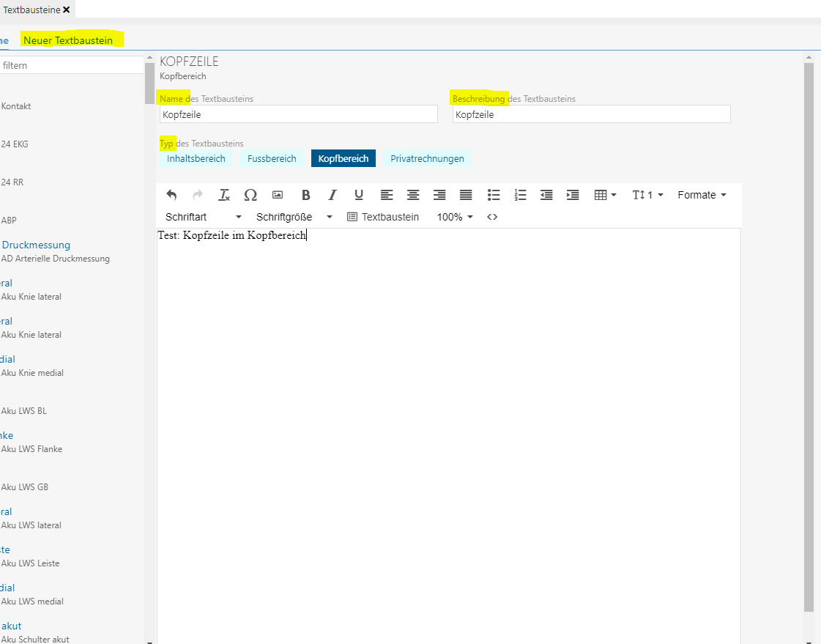The width and height of the screenshot is (821, 644).
Task: Click the clear formatting icon
Action: 224,195
